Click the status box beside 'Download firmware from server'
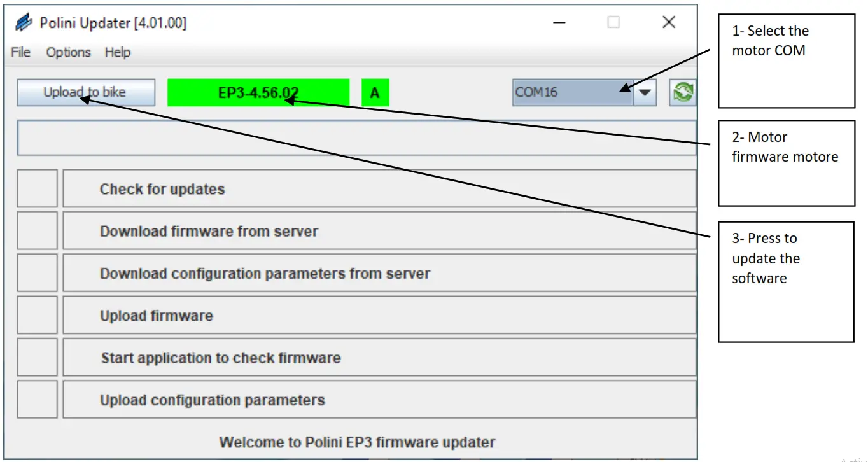The height and width of the screenshot is (462, 868). (x=37, y=230)
